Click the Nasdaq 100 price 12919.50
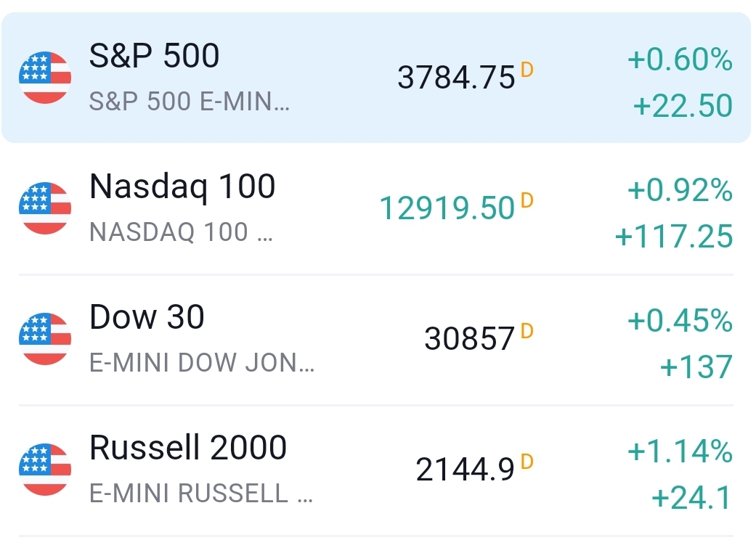756x540 pixels. [447, 209]
